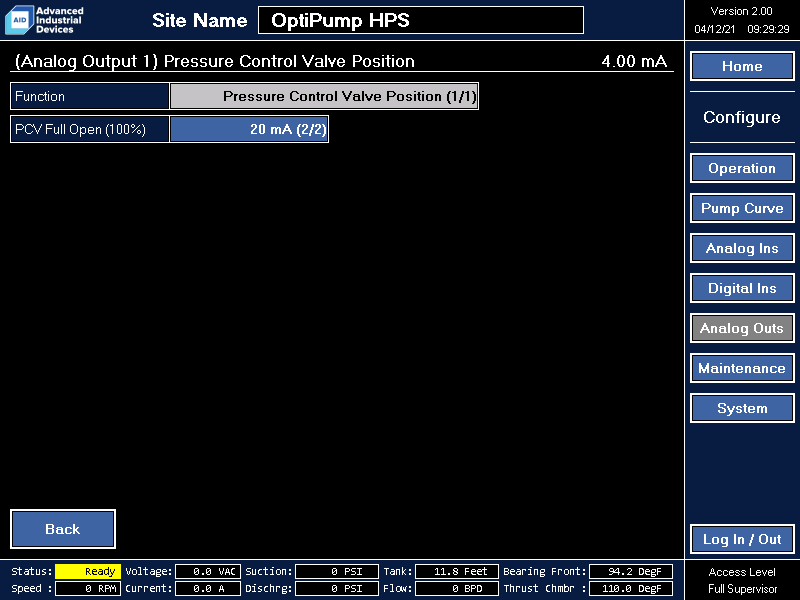The image size is (800, 600).
Task: Click the 4.00 mA output reading
Action: (634, 61)
